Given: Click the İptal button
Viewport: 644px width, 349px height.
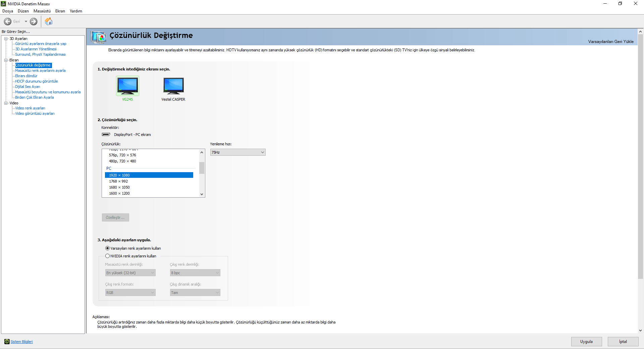Looking at the screenshot, I should tap(623, 342).
